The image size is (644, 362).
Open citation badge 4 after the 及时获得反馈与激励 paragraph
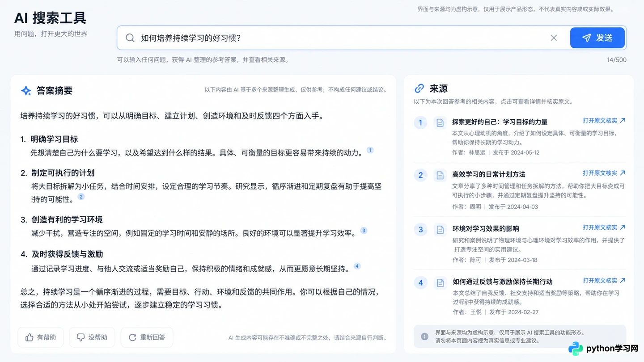[x=357, y=266]
